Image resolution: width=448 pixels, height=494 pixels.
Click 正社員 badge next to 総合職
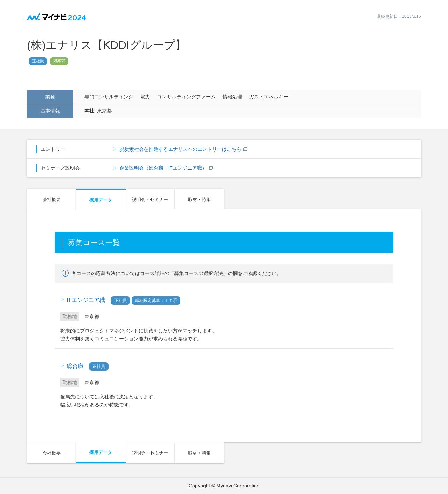[x=99, y=367]
